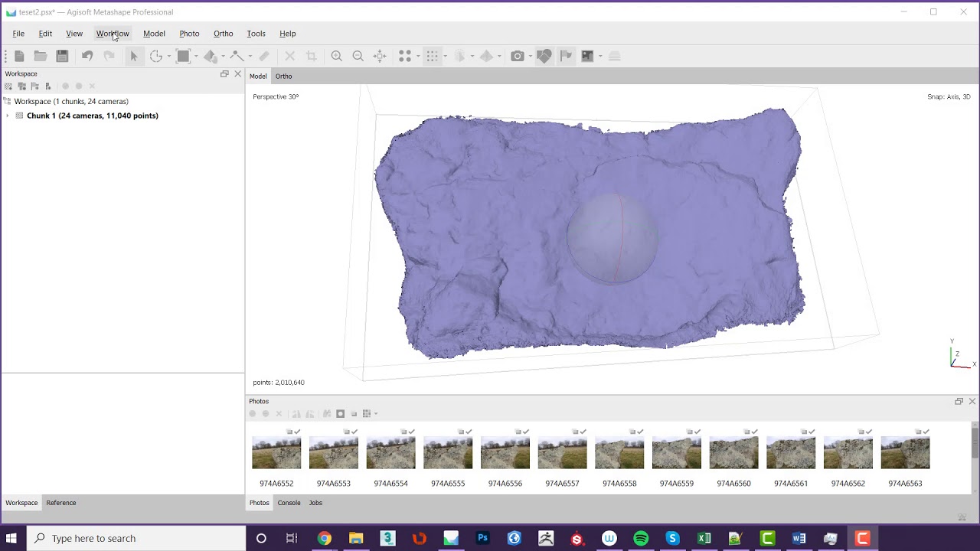Toggle Show shapes icon in toolbar

click(x=544, y=56)
